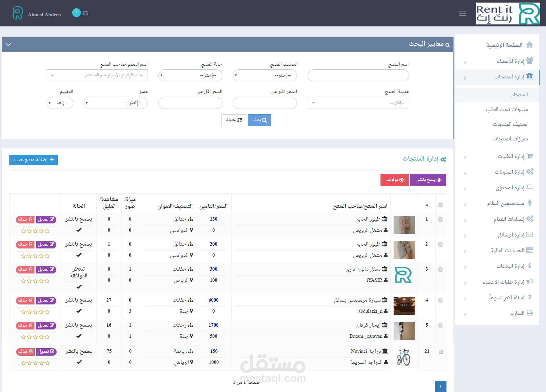546x392 pixels.
Task: Open منتجات تحت الطلب submenu item
Action: [x=507, y=109]
